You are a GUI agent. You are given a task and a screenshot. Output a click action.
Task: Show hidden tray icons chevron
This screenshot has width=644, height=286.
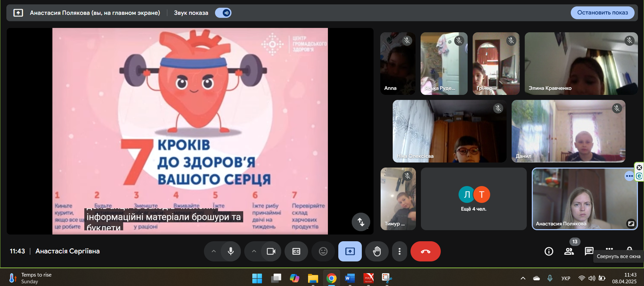pos(523,278)
